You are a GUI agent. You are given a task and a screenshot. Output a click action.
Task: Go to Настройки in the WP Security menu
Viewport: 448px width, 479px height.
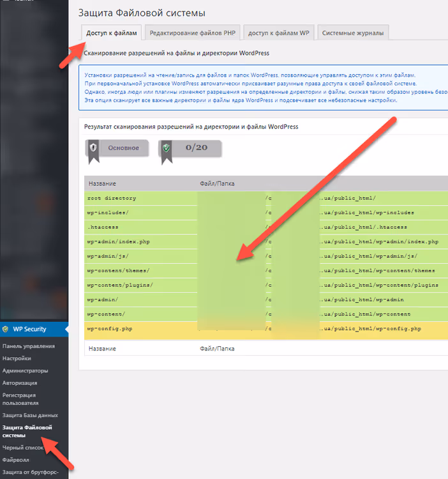point(17,358)
